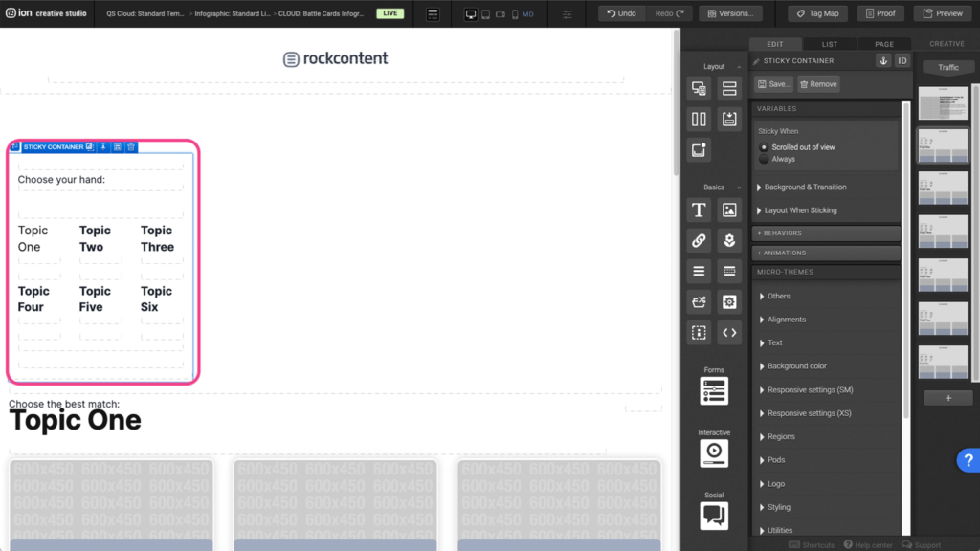Open the sliders settings icon in top bar
980x551 pixels.
coord(567,13)
